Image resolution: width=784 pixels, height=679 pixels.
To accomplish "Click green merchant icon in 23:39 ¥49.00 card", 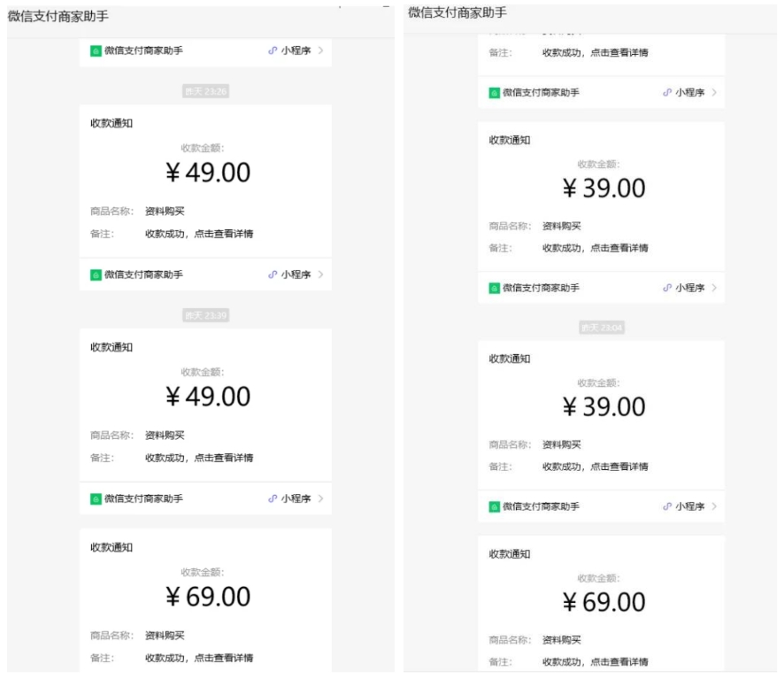I will (96, 499).
